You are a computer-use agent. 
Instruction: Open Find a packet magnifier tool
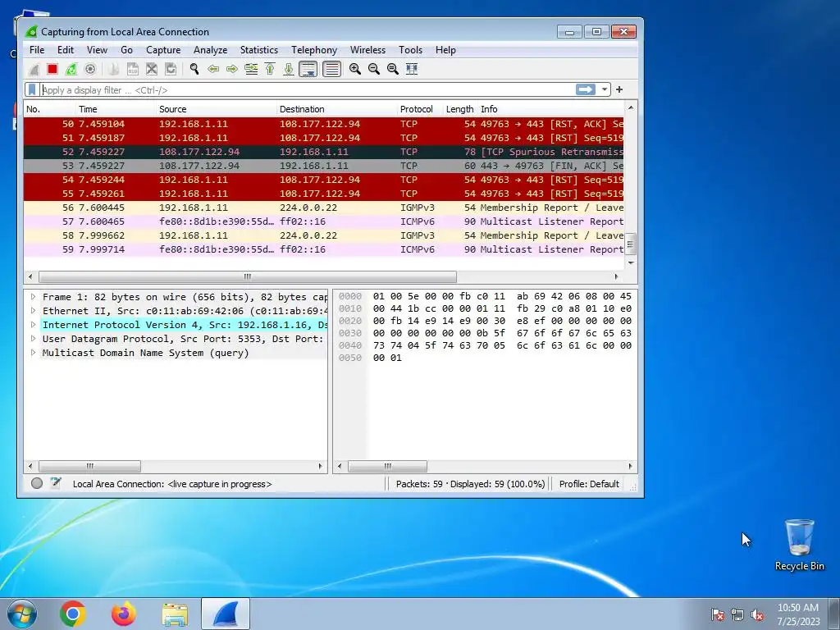(194, 69)
